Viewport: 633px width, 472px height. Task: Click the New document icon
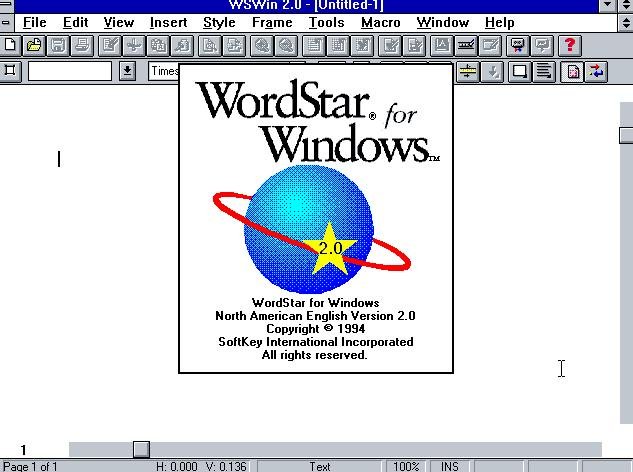point(10,45)
